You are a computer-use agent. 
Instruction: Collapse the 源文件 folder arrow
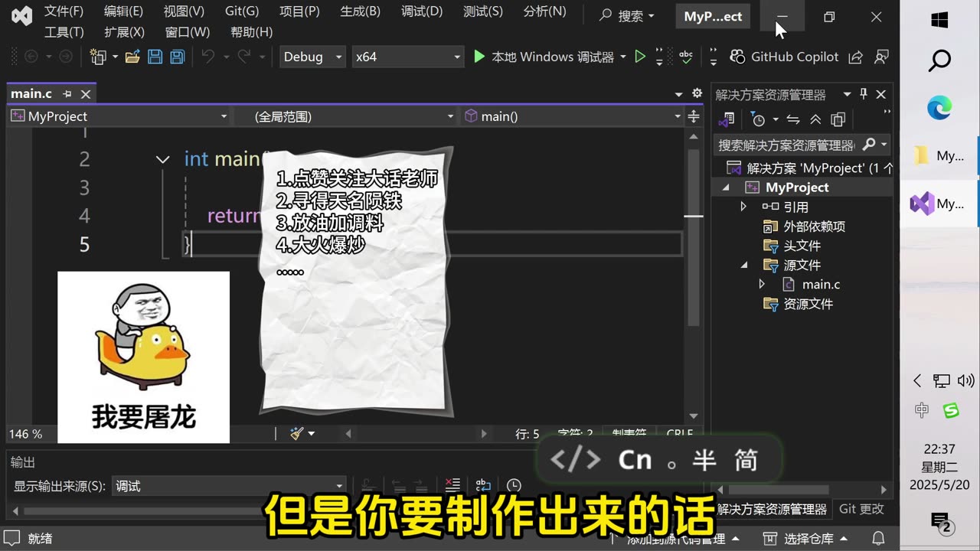click(x=743, y=265)
